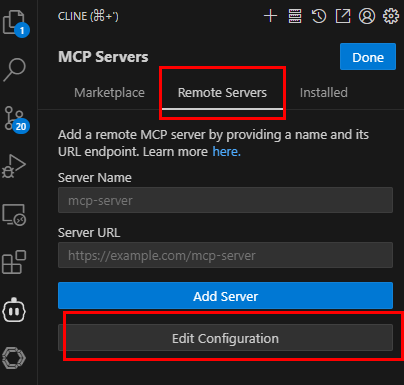The image size is (404, 385).
Task: Open Cline in editor popout icon
Action: (343, 16)
